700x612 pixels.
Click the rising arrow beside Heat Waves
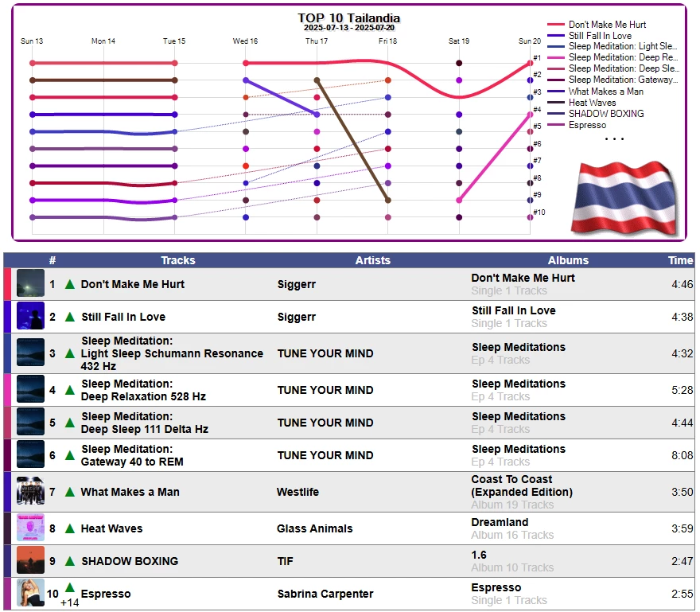click(70, 528)
